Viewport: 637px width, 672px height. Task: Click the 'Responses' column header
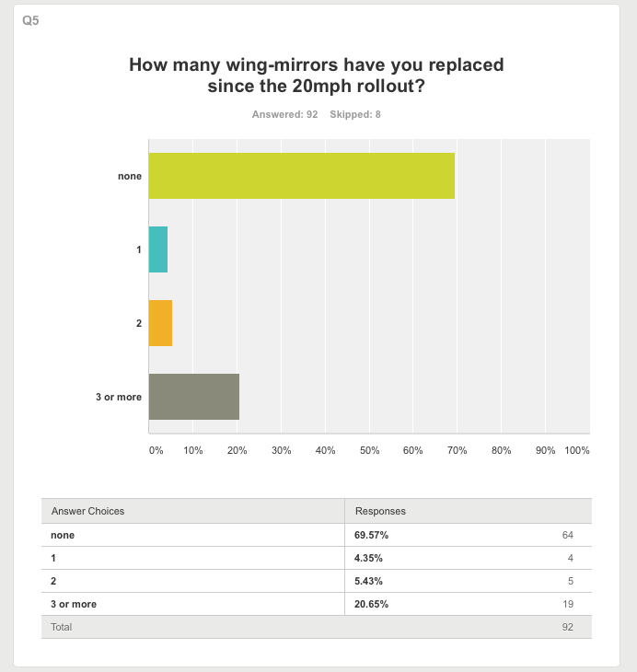coord(380,511)
